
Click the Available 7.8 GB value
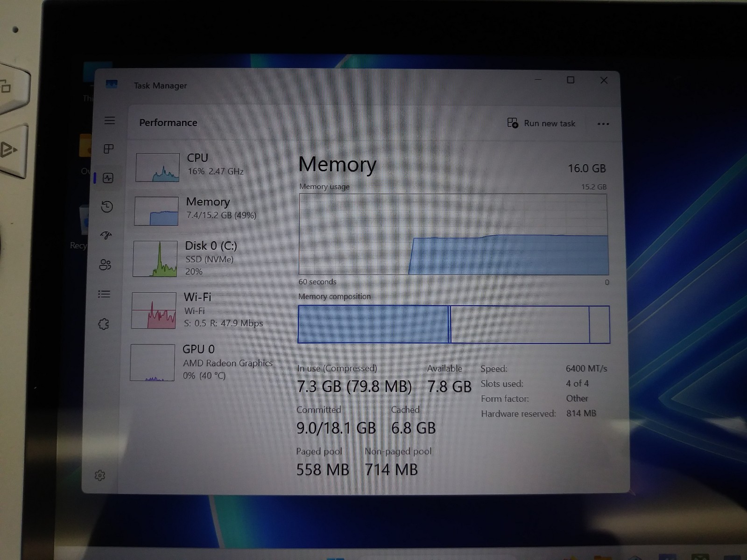click(x=449, y=386)
